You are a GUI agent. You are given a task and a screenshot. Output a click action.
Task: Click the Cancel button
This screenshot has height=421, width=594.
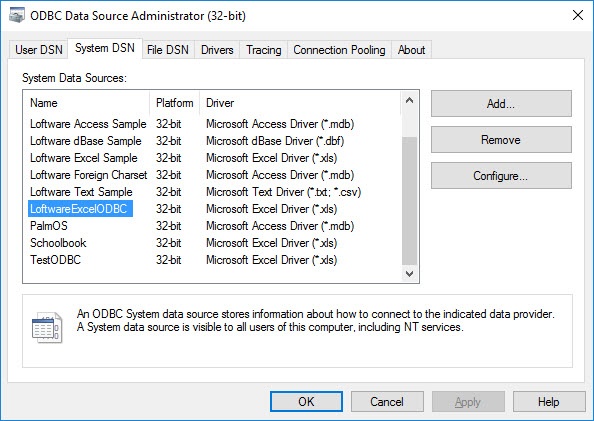387,401
